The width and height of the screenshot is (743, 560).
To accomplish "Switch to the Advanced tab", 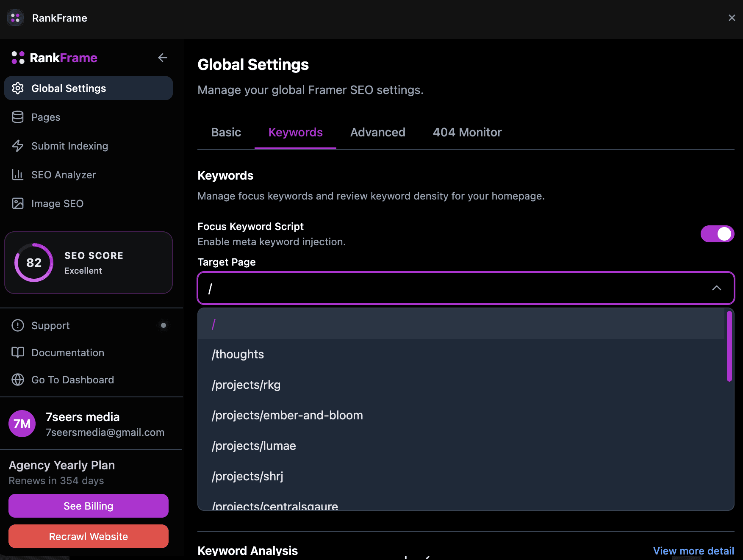I will click(378, 132).
